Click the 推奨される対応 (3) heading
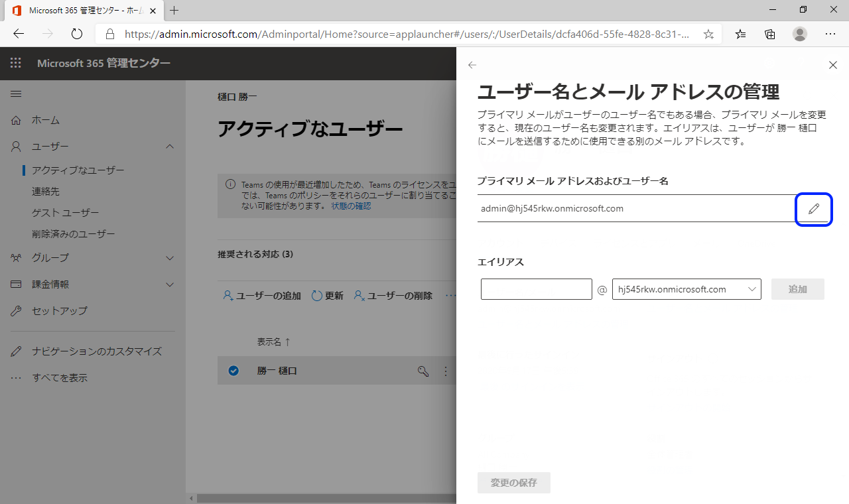Image resolution: width=849 pixels, height=504 pixels. [x=255, y=254]
